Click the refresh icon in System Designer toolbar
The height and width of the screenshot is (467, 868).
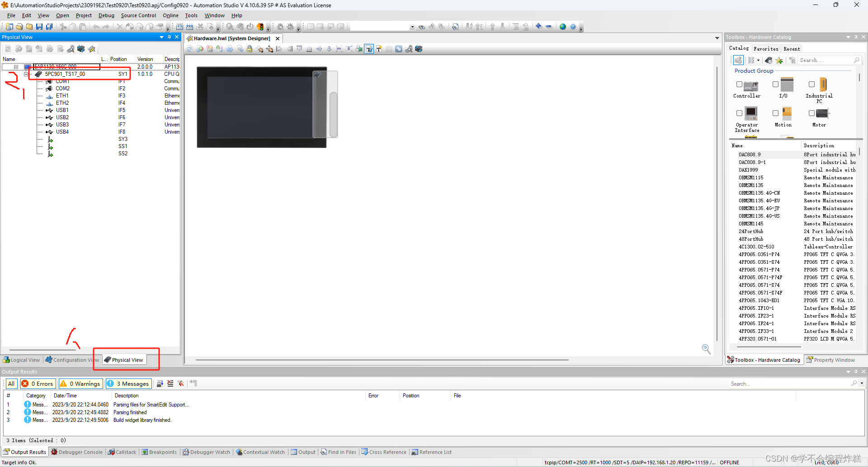pyautogui.click(x=190, y=49)
